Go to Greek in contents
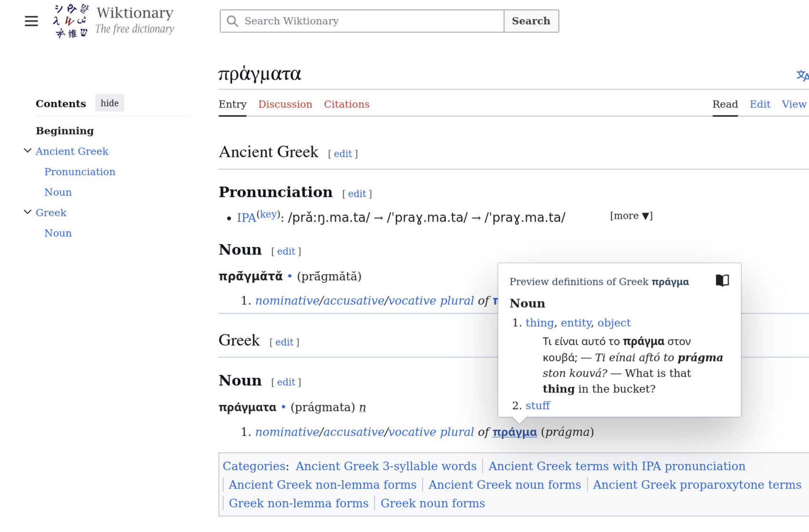This screenshot has height=532, width=809. click(x=51, y=213)
